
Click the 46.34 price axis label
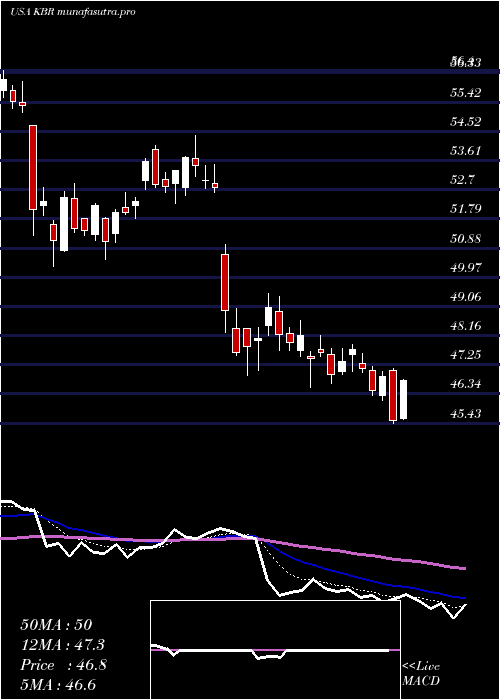click(465, 384)
